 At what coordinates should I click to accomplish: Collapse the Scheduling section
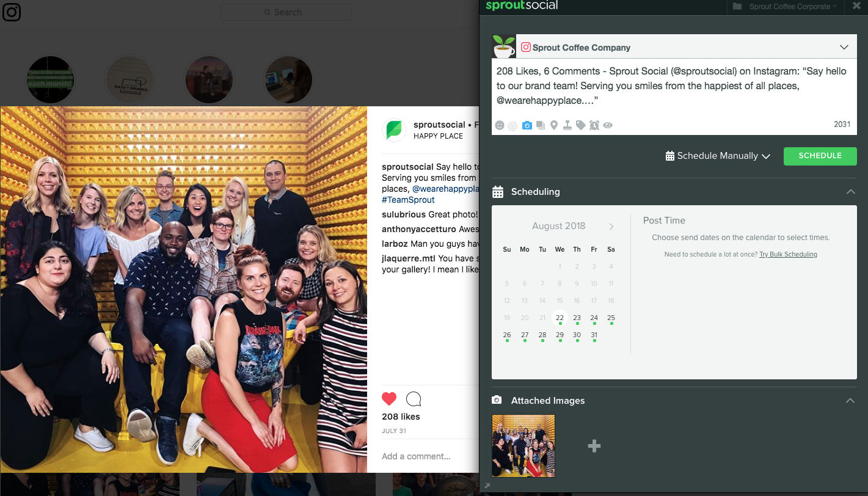(x=850, y=192)
